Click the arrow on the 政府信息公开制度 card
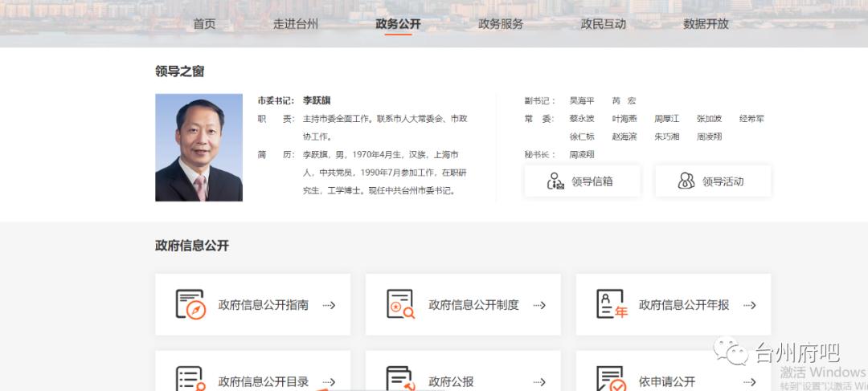 coord(539,305)
